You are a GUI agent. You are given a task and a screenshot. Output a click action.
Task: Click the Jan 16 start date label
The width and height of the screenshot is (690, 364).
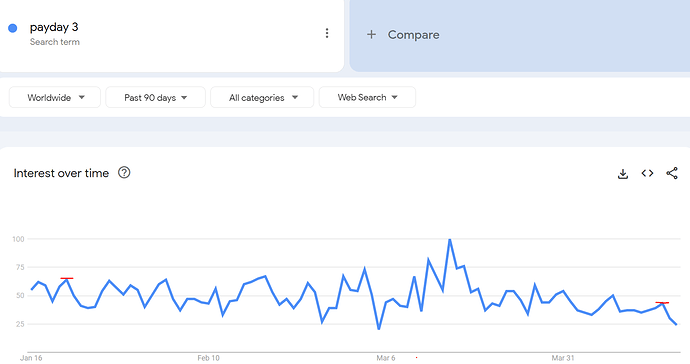tap(31, 358)
